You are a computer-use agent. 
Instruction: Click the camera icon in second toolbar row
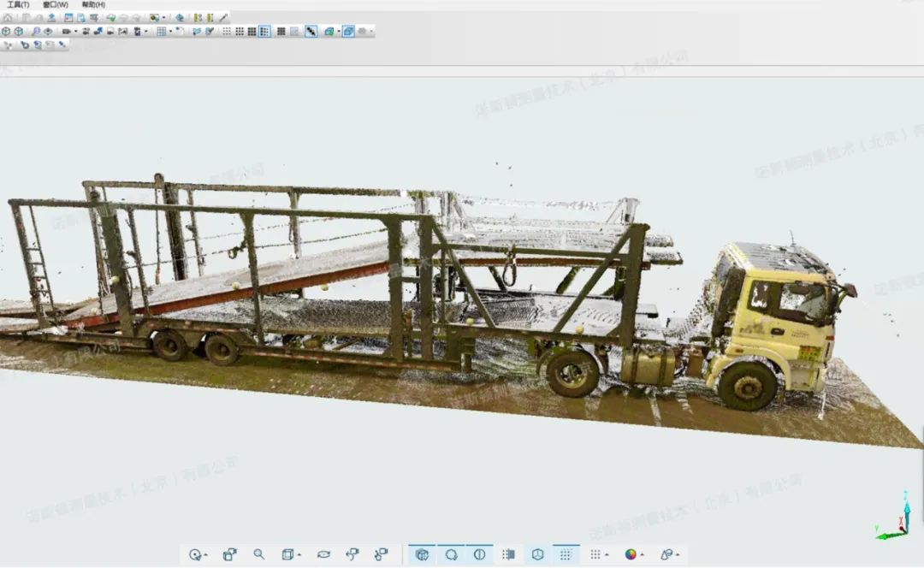[x=67, y=32]
